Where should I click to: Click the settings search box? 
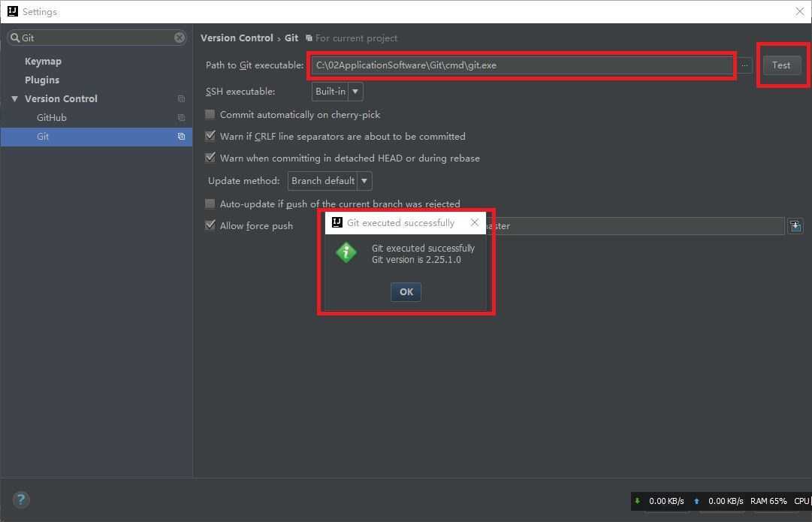(97, 38)
